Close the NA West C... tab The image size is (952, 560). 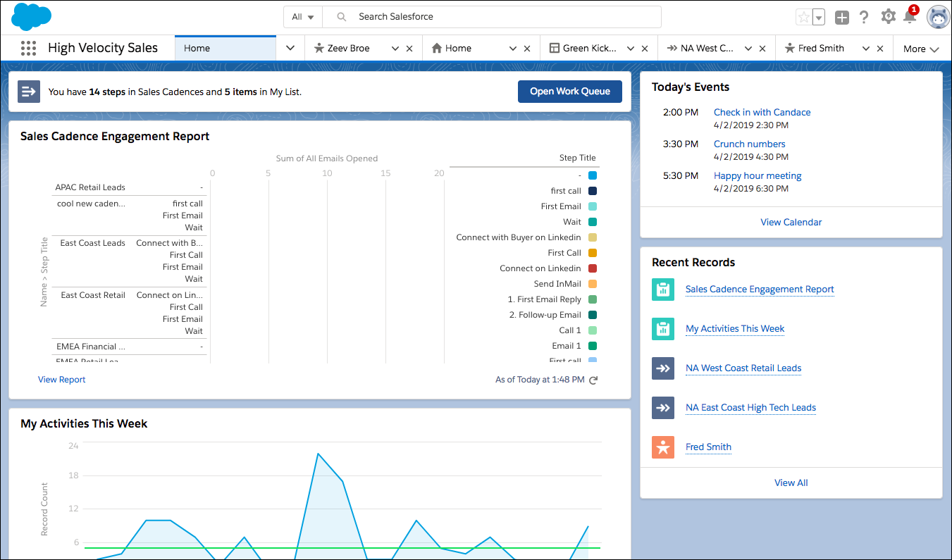[762, 49]
